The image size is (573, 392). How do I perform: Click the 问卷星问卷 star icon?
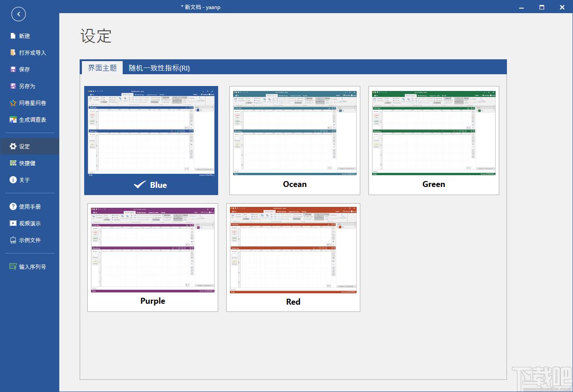point(13,103)
